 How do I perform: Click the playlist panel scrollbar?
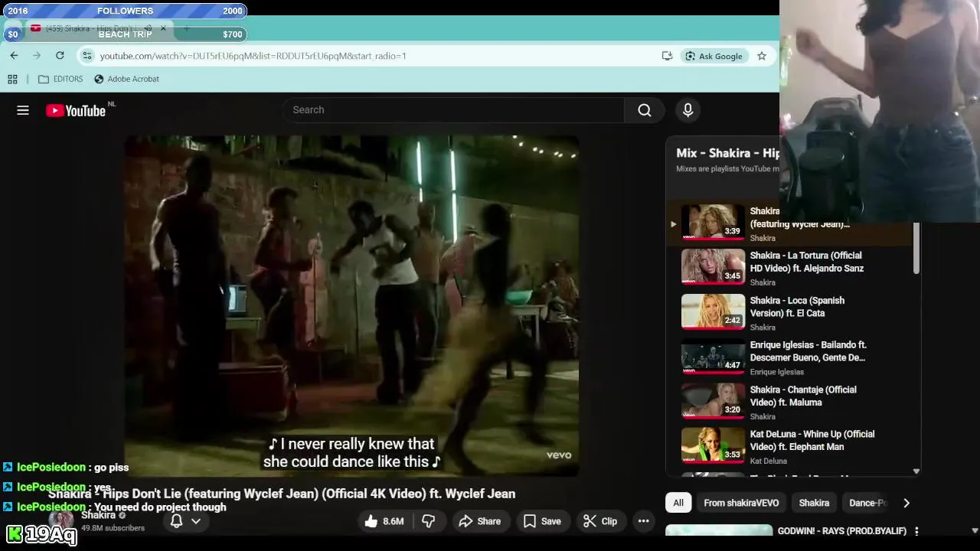tap(916, 249)
